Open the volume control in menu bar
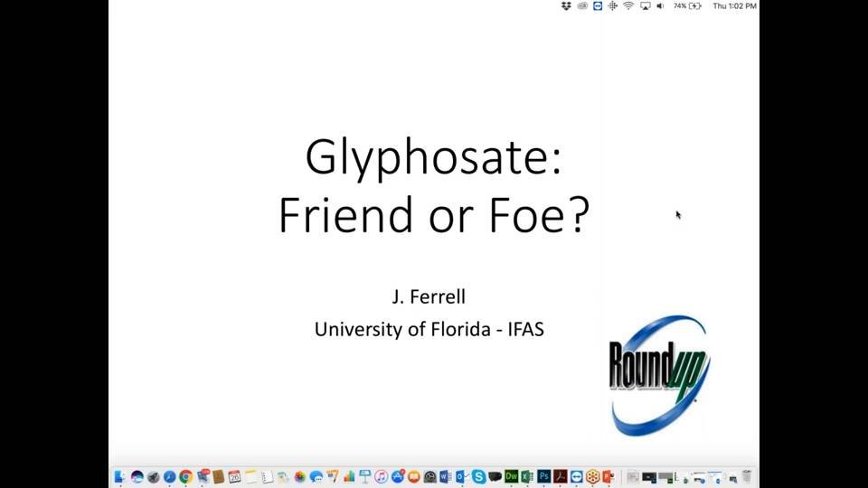Image resolution: width=868 pixels, height=488 pixels. click(660, 6)
